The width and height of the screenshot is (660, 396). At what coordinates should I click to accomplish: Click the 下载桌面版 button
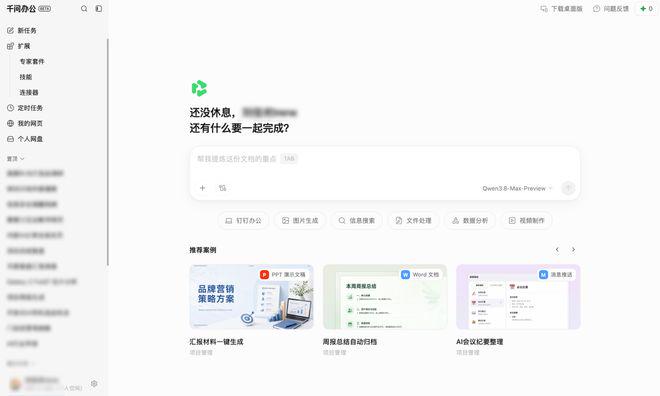tap(562, 8)
